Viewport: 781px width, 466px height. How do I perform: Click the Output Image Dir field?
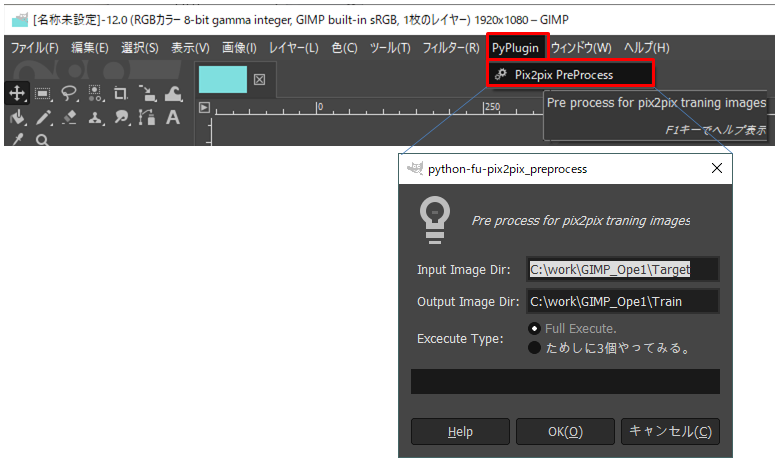click(x=623, y=301)
